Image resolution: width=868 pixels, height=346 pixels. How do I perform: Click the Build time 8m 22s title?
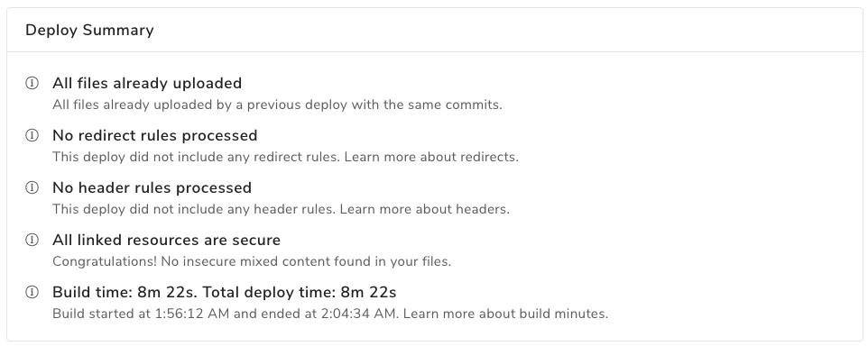[x=125, y=292]
